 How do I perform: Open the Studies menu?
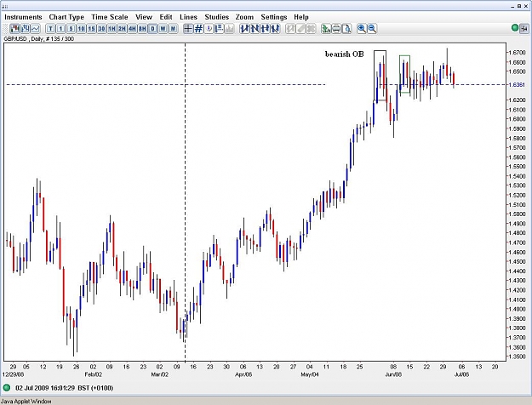(216, 17)
